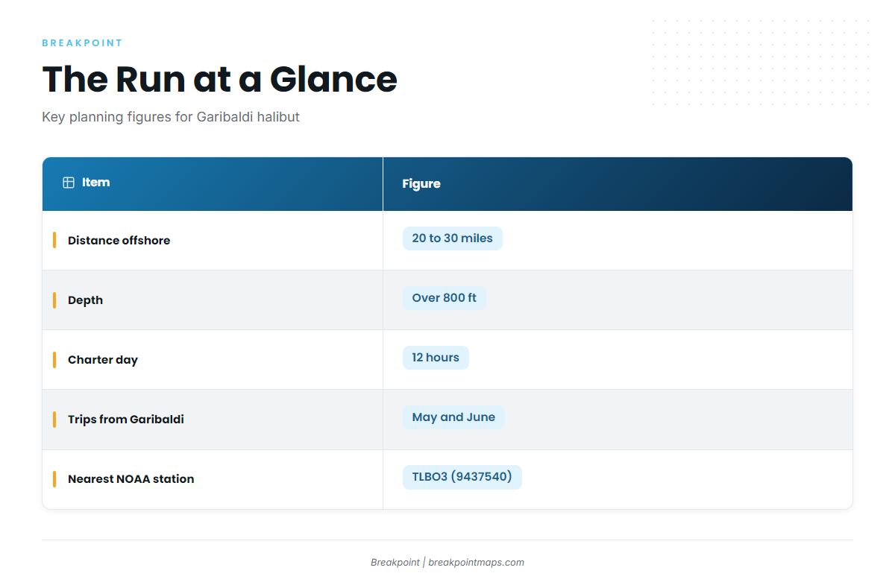Click The Run at a Glance heading
Viewport: 895px width, 588px height.
[220, 79]
